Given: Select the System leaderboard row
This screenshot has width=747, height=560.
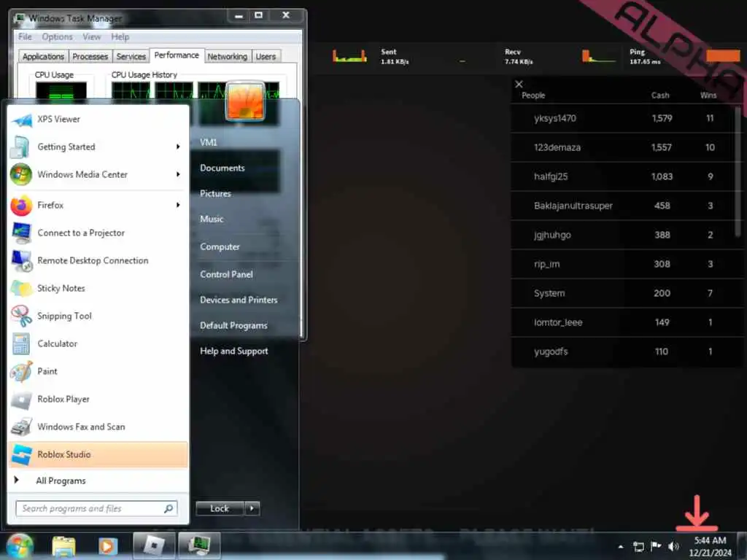Looking at the screenshot, I should pyautogui.click(x=623, y=293).
